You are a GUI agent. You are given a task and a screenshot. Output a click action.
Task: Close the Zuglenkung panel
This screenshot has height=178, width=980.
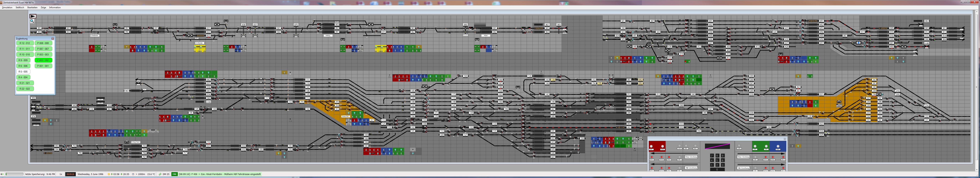click(52, 38)
